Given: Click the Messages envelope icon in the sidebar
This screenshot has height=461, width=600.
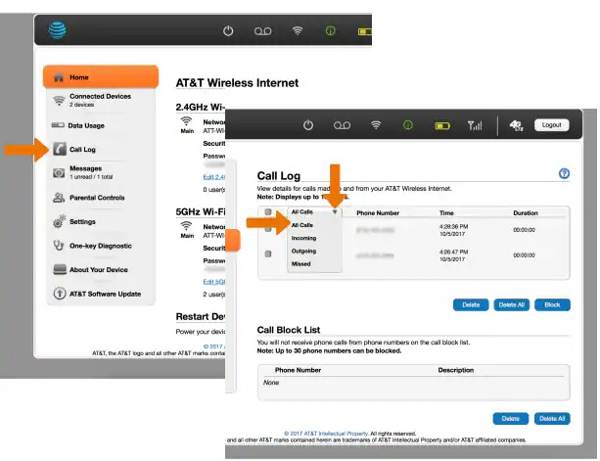Looking at the screenshot, I should (59, 173).
